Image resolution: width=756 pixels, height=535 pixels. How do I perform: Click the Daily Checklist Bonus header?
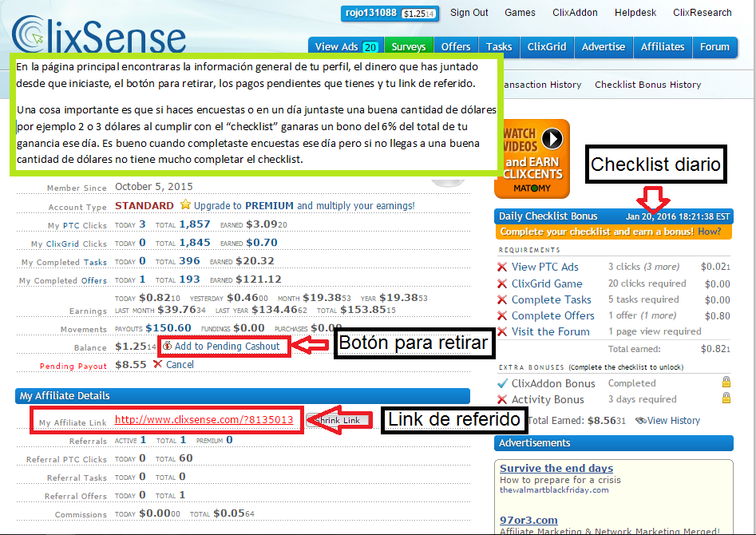click(614, 216)
